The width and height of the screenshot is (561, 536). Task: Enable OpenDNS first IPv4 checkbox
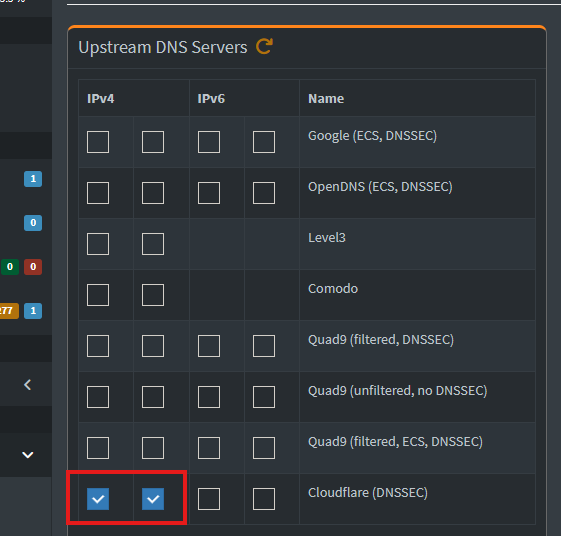pos(98,193)
